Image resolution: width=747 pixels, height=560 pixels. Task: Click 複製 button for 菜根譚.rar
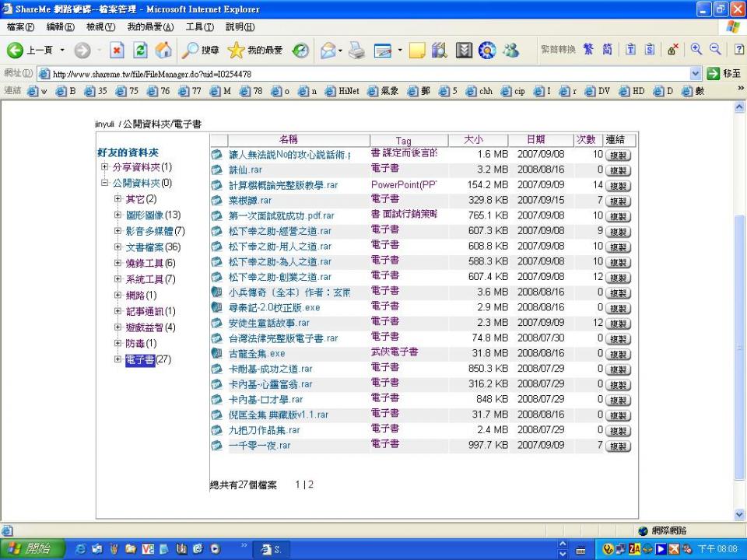pos(618,201)
